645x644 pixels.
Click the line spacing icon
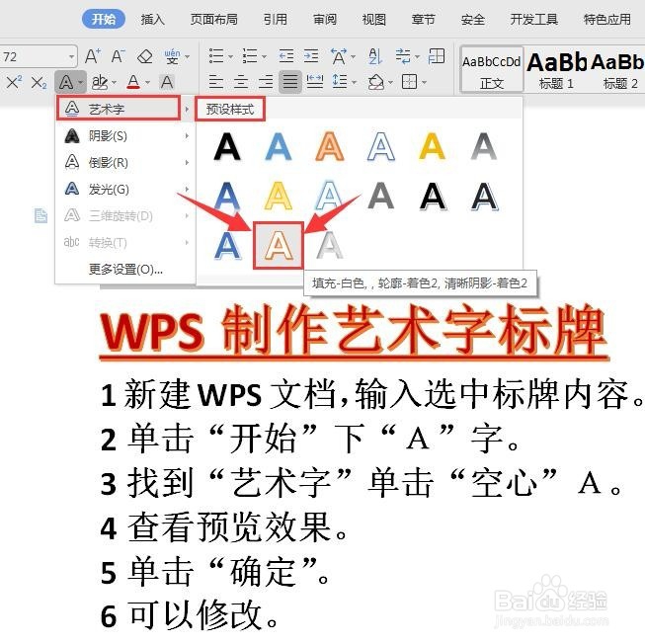pos(340,81)
